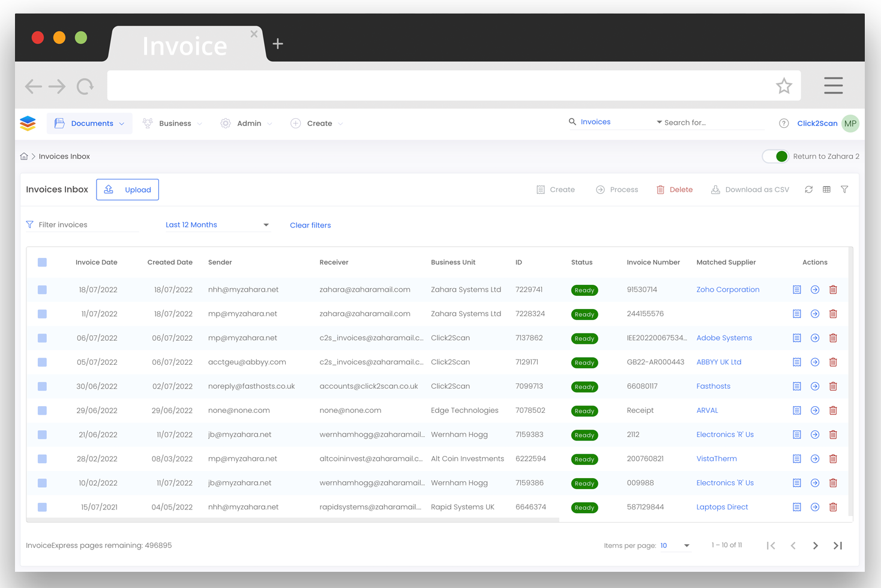Image resolution: width=881 pixels, height=588 pixels.
Task: Click the Upload button
Action: pyautogui.click(x=127, y=189)
